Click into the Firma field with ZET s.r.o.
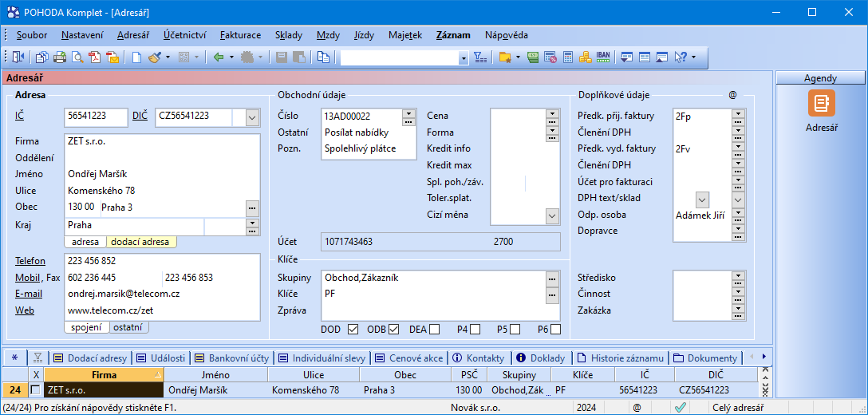The width and height of the screenshot is (868, 415). pos(162,141)
